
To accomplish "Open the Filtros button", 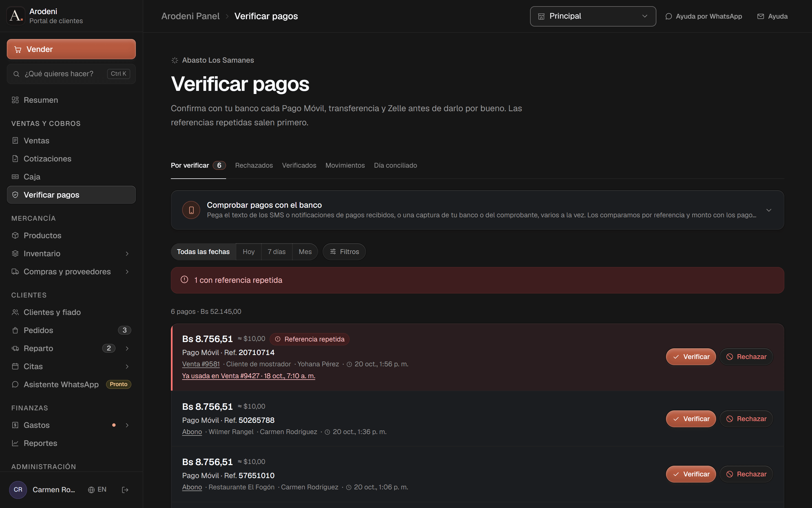I will point(344,252).
